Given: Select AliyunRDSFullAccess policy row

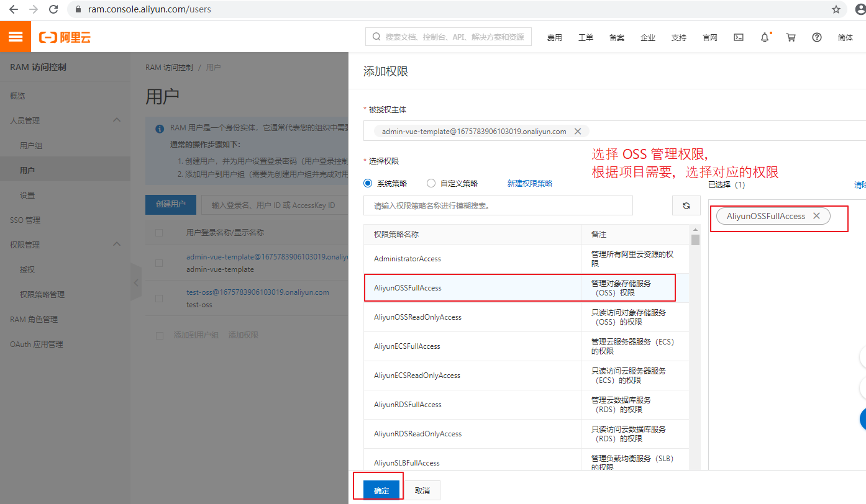Looking at the screenshot, I should tap(526, 405).
